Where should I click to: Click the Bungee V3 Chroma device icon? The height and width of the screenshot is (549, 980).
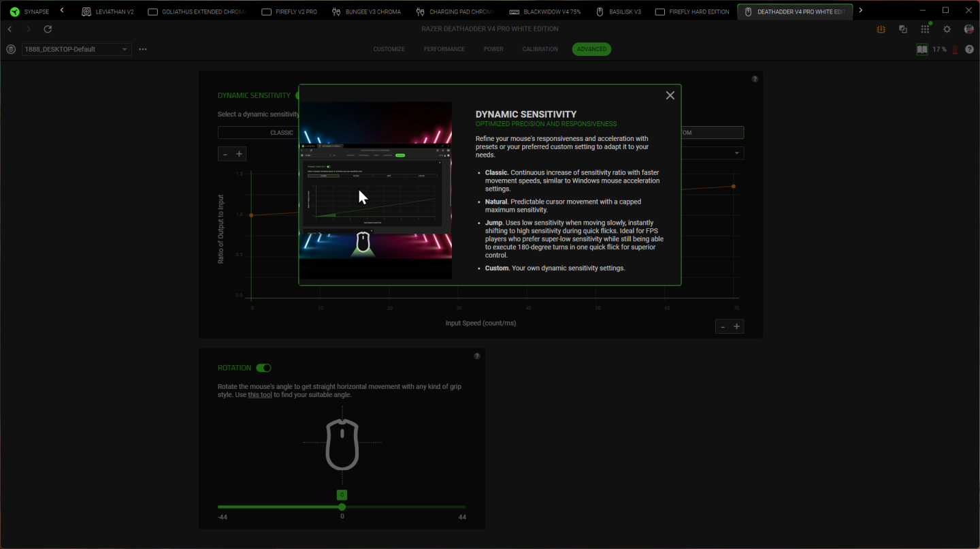tap(336, 12)
